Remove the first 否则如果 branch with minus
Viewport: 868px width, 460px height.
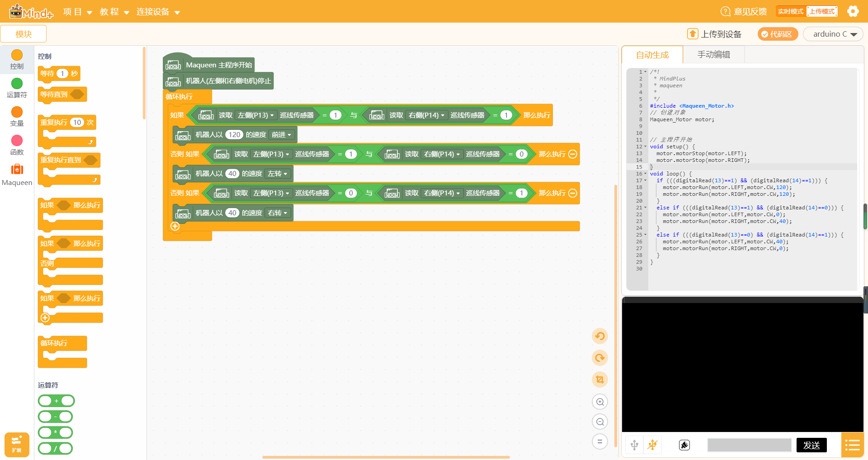(572, 154)
